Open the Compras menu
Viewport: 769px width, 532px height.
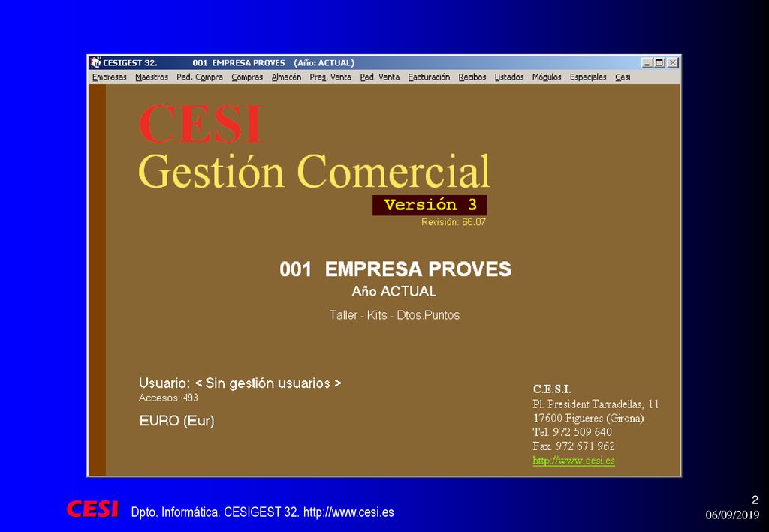pyautogui.click(x=247, y=77)
